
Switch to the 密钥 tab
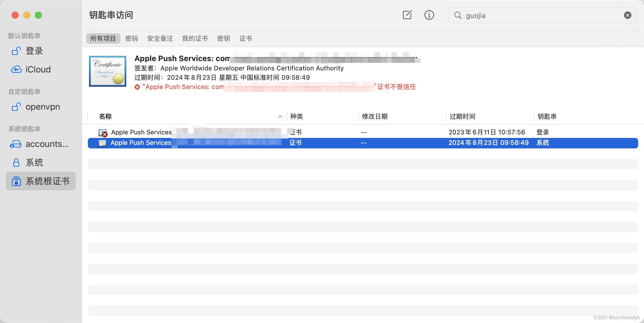tap(223, 38)
